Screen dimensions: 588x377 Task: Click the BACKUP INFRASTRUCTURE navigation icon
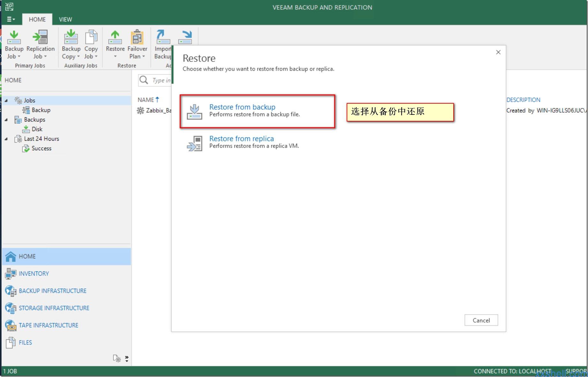[x=11, y=291]
